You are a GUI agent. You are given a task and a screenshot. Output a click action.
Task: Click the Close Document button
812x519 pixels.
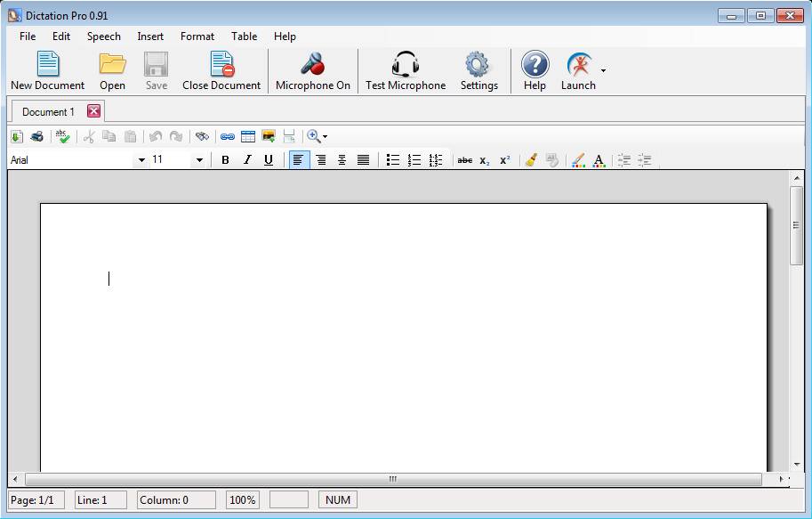221,71
